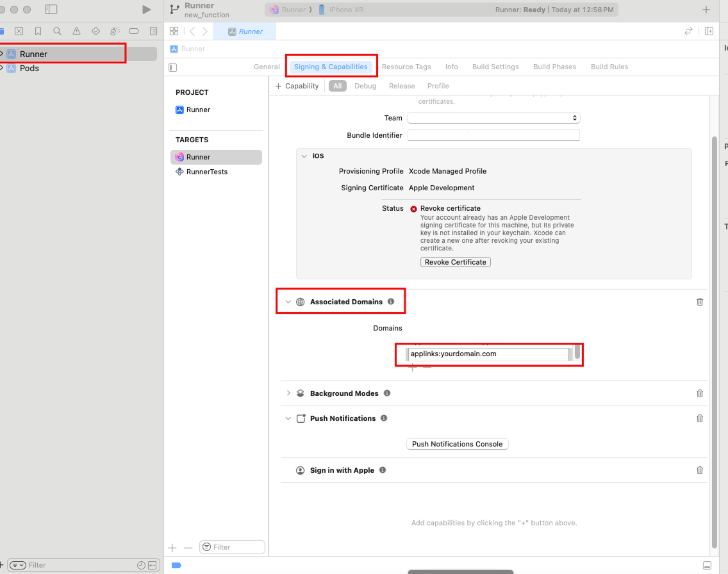This screenshot has height=574, width=728.
Task: Open the Issue navigator warning icon
Action: coord(77,31)
